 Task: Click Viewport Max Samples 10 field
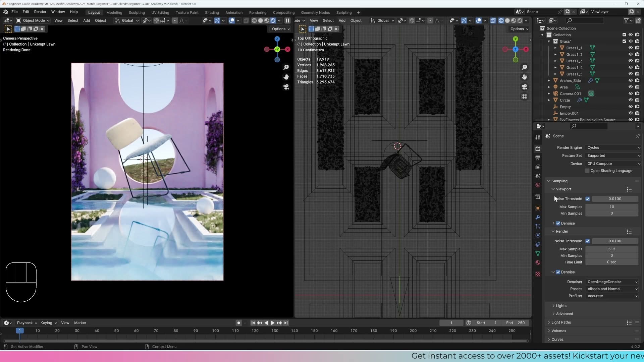(612, 207)
